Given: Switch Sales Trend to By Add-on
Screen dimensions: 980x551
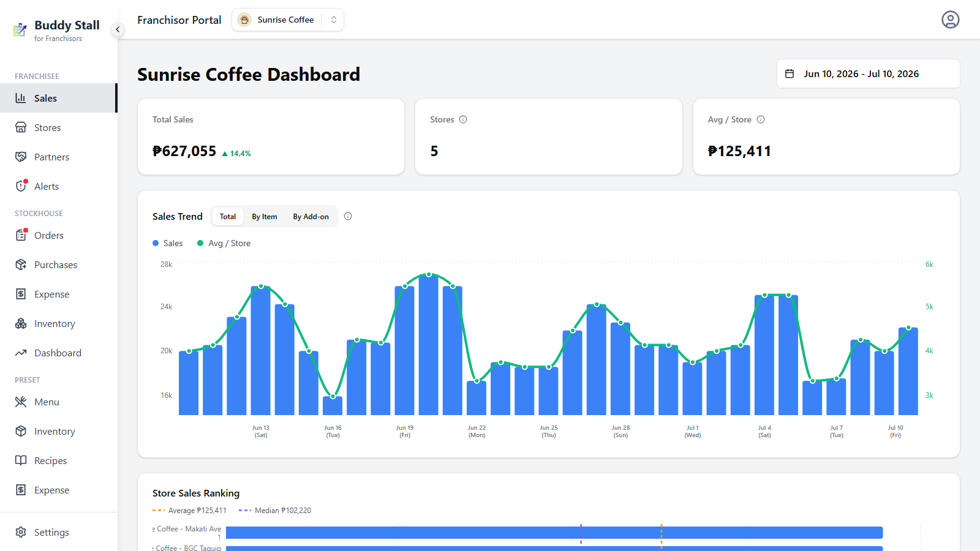Looking at the screenshot, I should (311, 216).
